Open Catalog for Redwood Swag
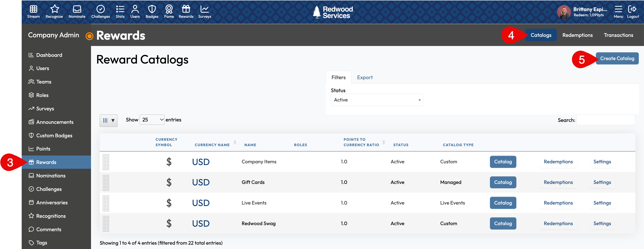The image size is (644, 249). coord(503,223)
